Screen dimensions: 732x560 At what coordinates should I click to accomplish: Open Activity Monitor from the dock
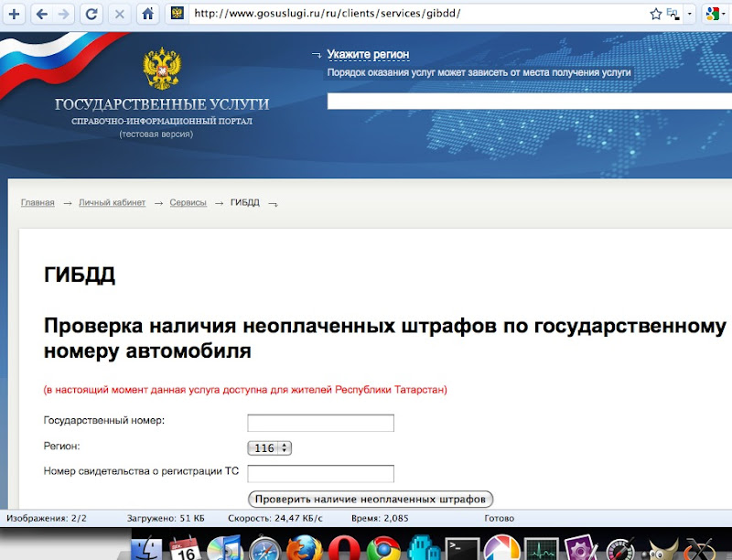[x=542, y=549]
